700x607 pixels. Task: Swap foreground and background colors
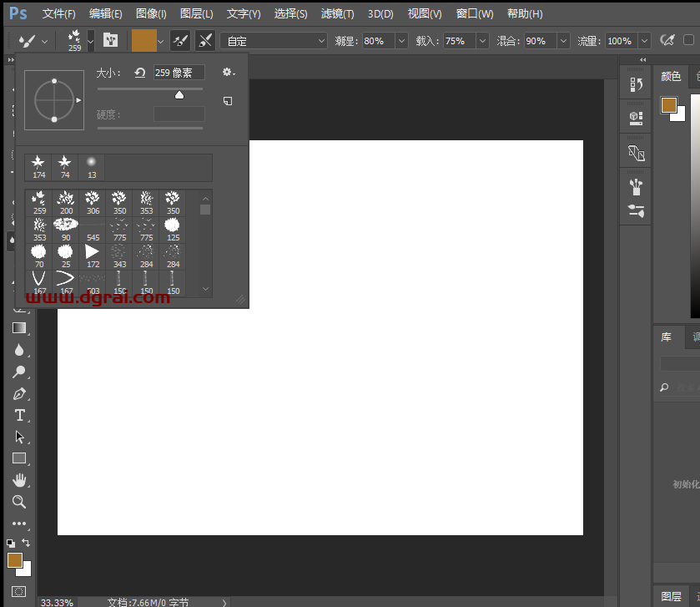coord(26,543)
